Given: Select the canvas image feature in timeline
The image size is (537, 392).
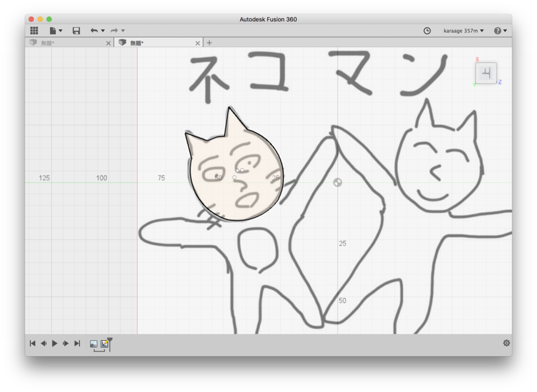Looking at the screenshot, I should [x=93, y=344].
